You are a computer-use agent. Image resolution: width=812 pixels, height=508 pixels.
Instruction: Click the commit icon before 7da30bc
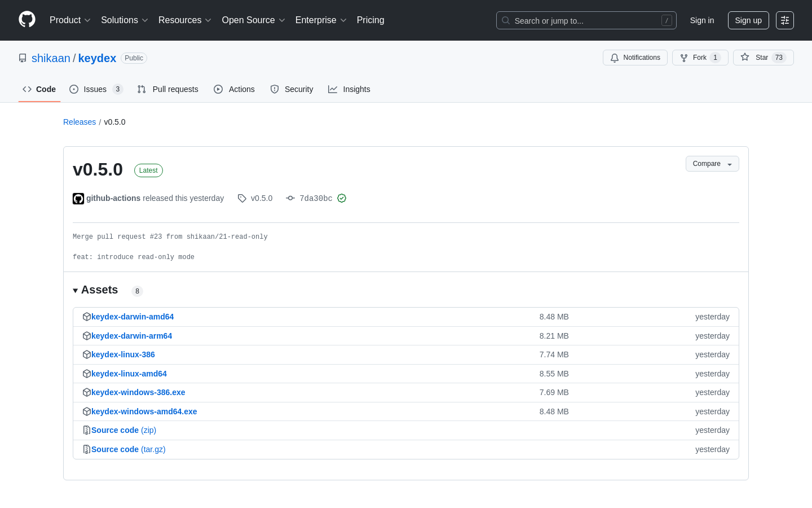[290, 198]
